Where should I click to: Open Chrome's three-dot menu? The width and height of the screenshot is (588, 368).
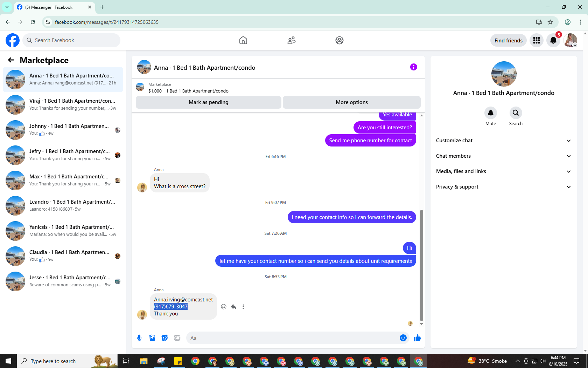[580, 22]
